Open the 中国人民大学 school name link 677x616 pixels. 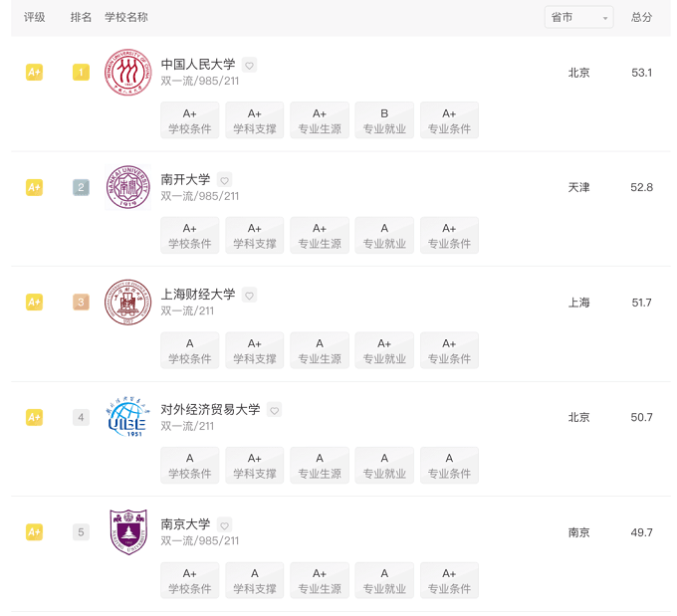pyautogui.click(x=198, y=65)
